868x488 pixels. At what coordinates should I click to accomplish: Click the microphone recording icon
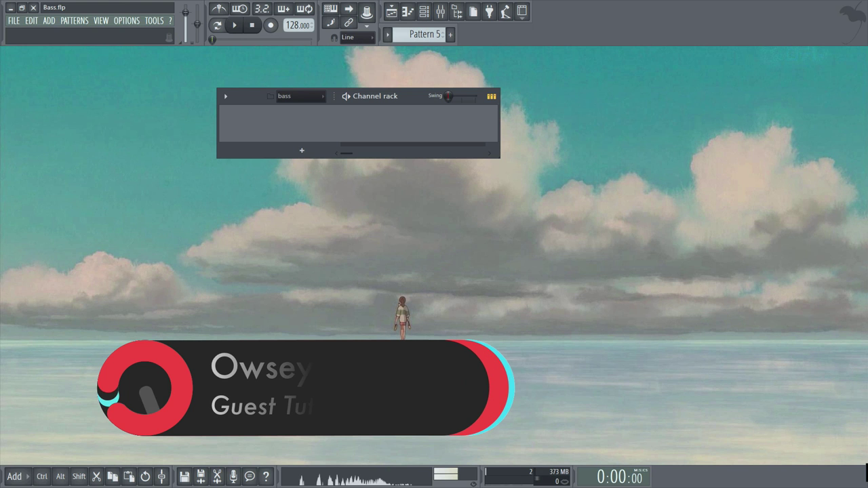(x=233, y=476)
